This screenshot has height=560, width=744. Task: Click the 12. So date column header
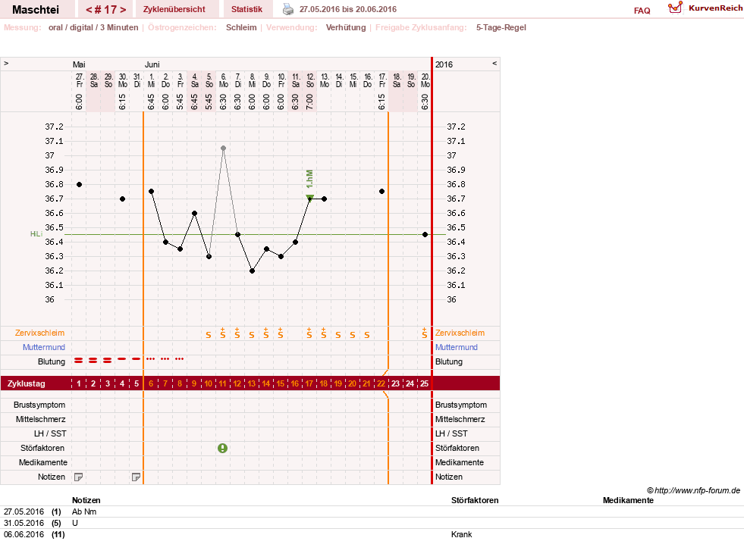coord(310,80)
